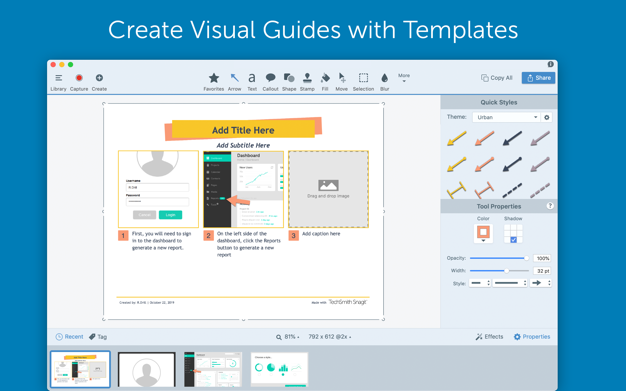This screenshot has width=626, height=391.
Task: Click the Copy All button
Action: 497,78
